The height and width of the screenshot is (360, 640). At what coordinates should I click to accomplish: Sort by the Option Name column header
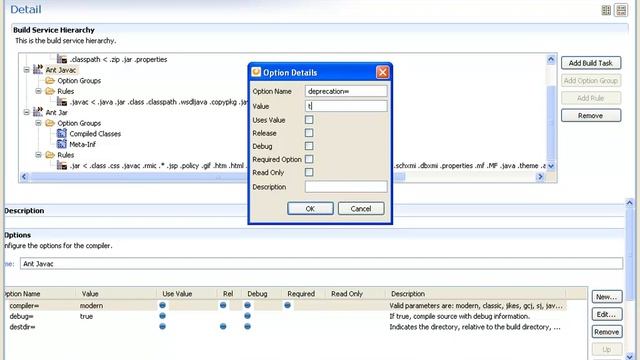40,293
